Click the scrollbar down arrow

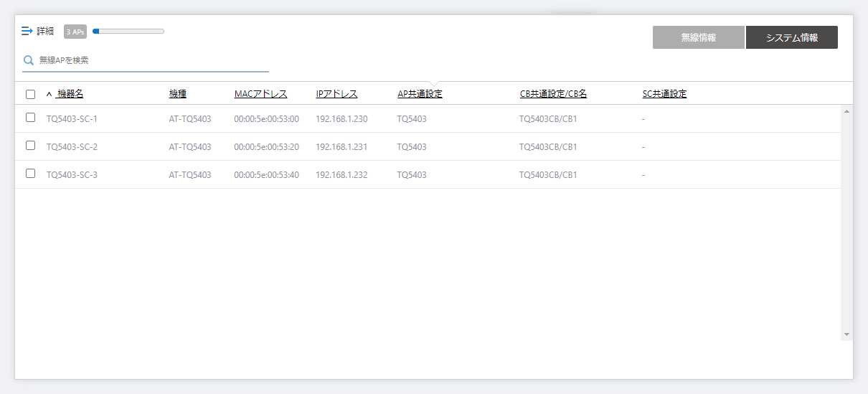846,334
